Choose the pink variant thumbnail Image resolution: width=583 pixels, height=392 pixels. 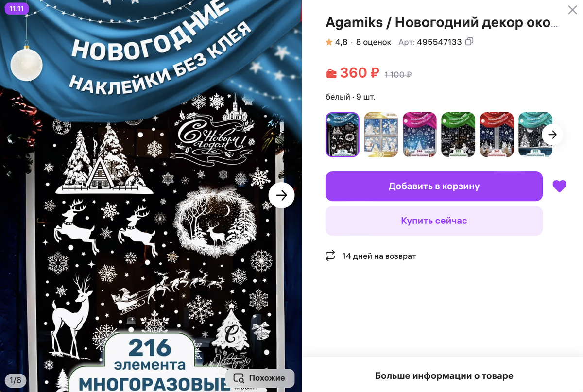tap(420, 135)
